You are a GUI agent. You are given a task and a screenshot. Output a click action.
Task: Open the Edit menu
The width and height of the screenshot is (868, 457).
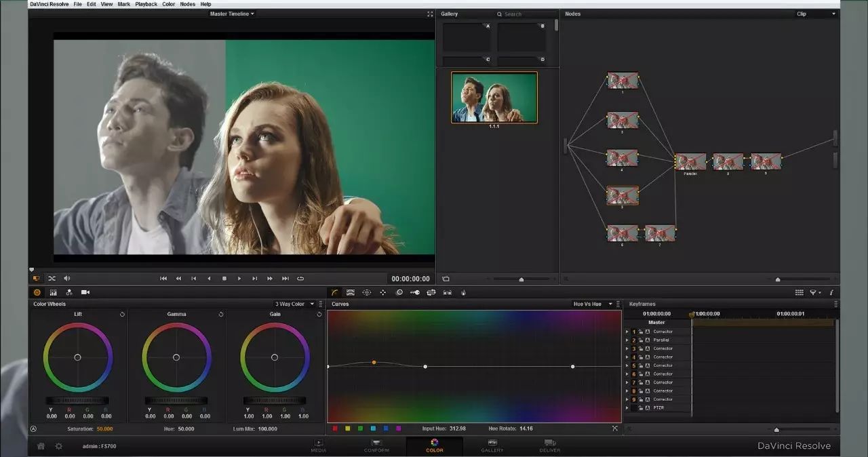91,4
